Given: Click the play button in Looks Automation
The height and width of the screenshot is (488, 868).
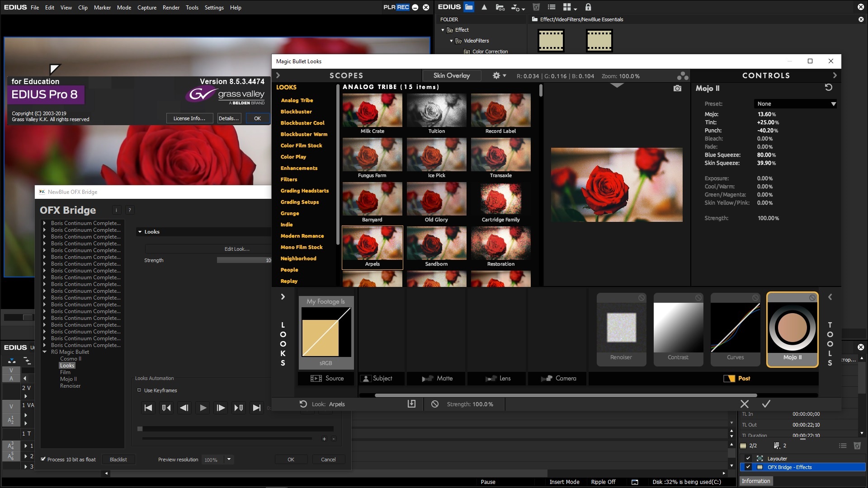Looking at the screenshot, I should [203, 408].
